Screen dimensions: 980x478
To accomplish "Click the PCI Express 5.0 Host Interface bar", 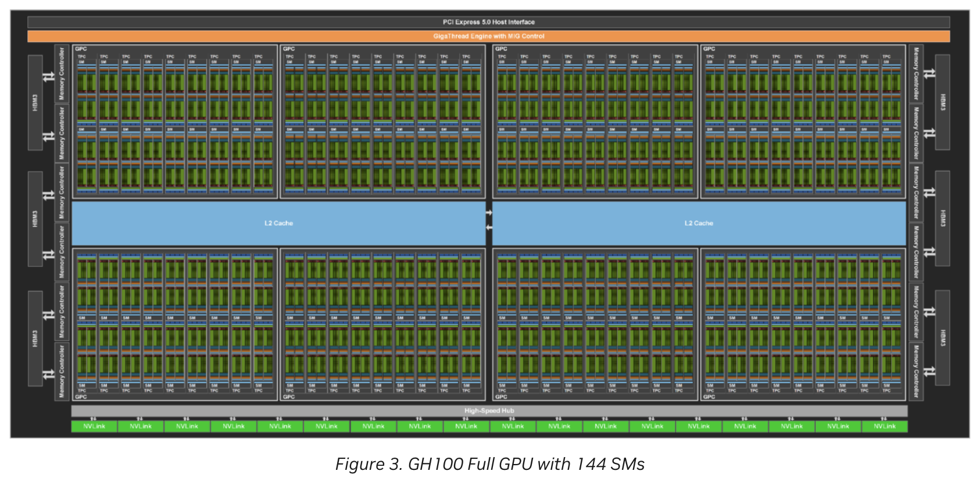I will 488,22.
